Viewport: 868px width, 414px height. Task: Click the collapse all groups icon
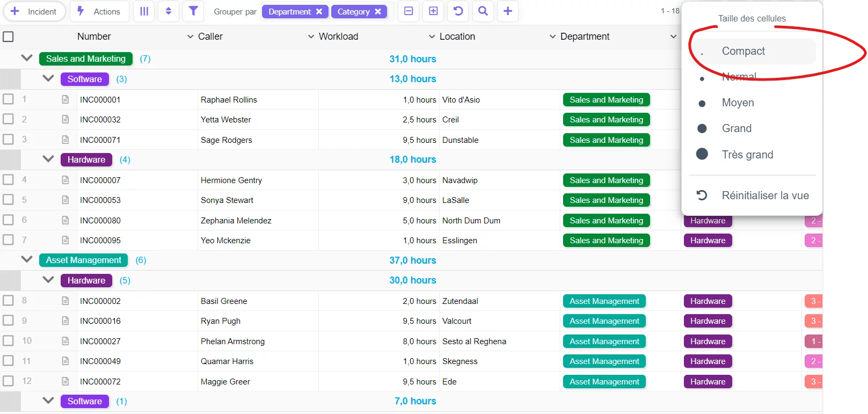[409, 11]
